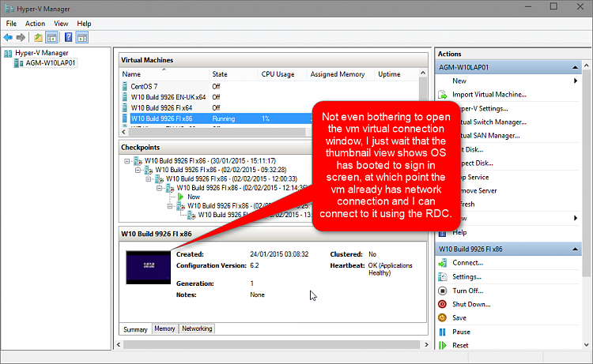Image resolution: width=593 pixels, height=364 pixels.
Task: Click the 02/02/2015 12:00:33 checkpoint icon
Action: pos(159,179)
